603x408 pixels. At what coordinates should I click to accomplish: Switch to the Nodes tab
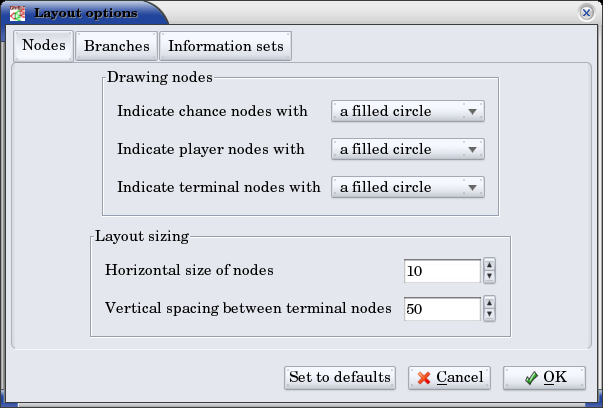pos(44,46)
